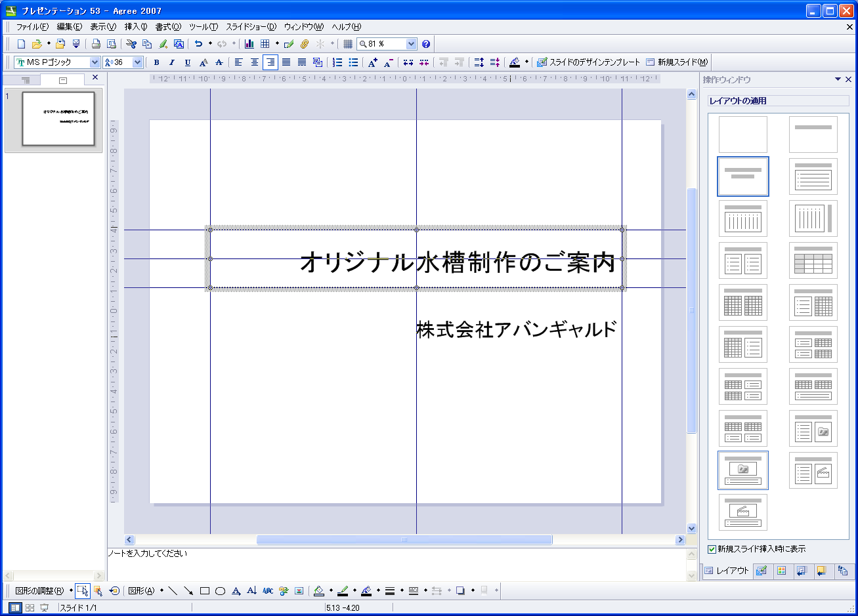
Task: Click the 新規スライド button
Action: coord(677,62)
